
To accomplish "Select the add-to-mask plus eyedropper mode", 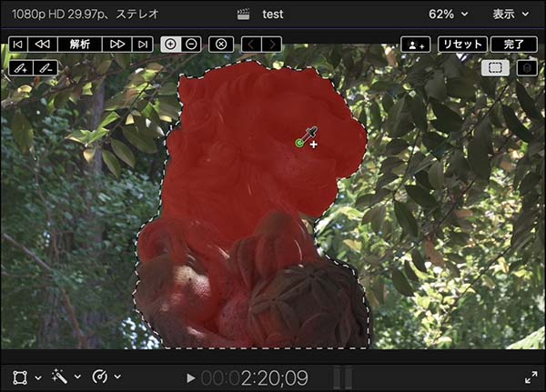I will click(x=171, y=45).
